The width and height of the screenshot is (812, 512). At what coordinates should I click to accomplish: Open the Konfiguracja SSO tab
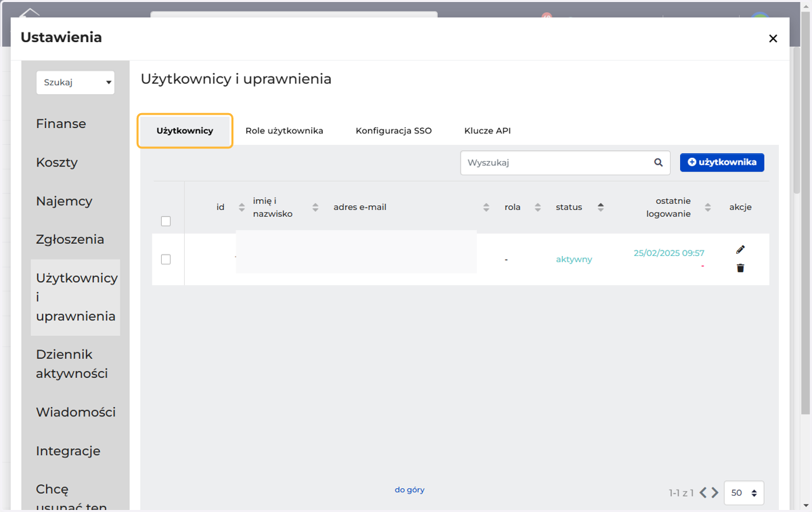pyautogui.click(x=394, y=131)
